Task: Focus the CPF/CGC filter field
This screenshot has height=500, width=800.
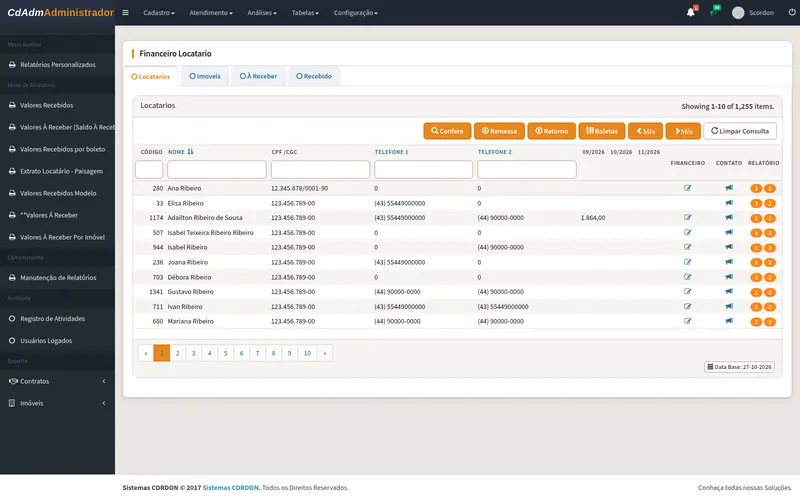Action: point(320,169)
